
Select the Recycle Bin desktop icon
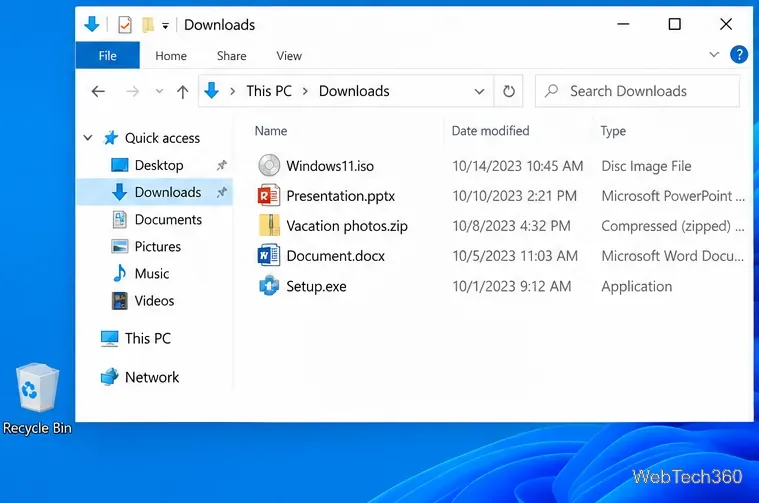(x=37, y=399)
